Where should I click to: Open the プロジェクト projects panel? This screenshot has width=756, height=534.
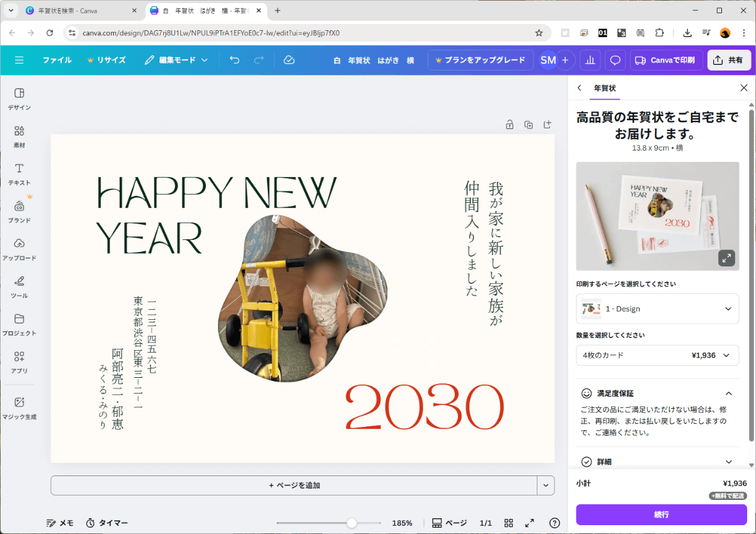(x=19, y=324)
